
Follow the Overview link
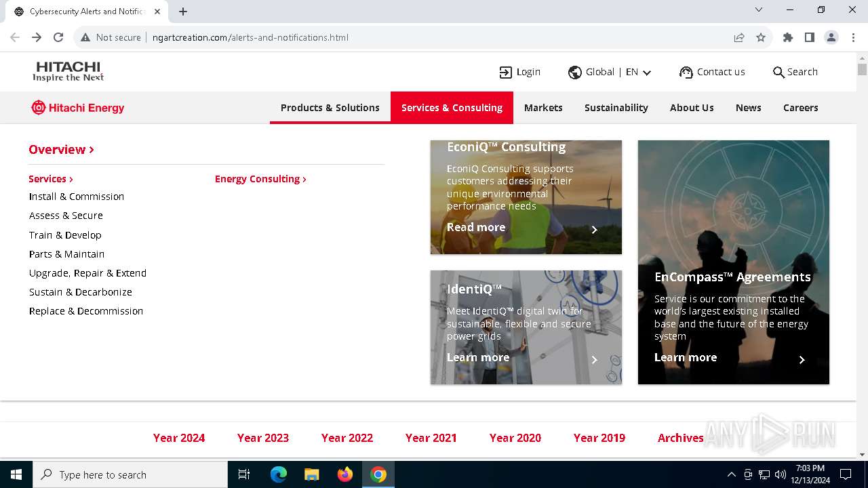tap(61, 150)
